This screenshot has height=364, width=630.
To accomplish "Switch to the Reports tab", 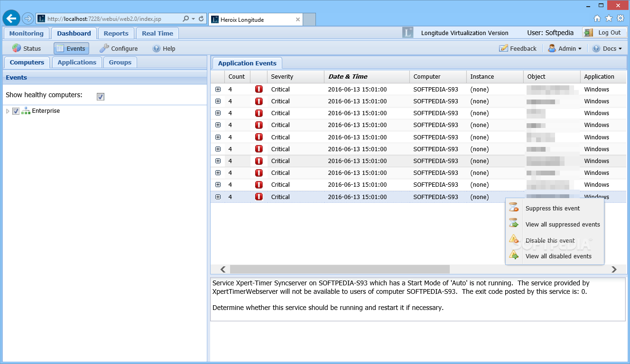I will click(x=116, y=33).
